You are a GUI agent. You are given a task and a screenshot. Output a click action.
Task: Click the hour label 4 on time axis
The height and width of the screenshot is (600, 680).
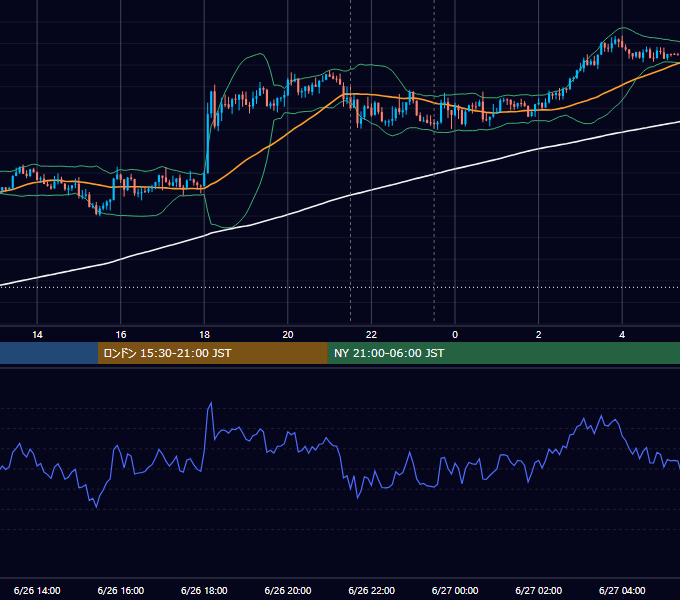622,335
